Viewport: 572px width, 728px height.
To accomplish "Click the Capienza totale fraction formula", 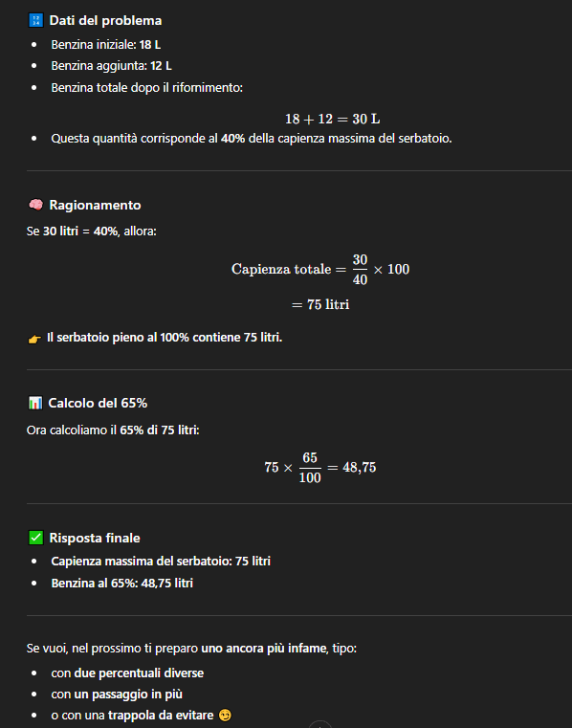I will coord(320,269).
